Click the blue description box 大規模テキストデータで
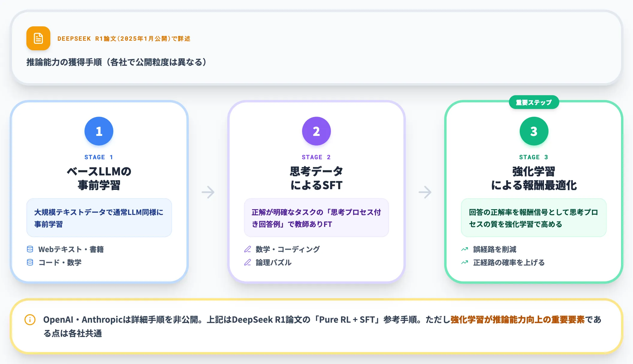This screenshot has width=633, height=364. (x=99, y=218)
